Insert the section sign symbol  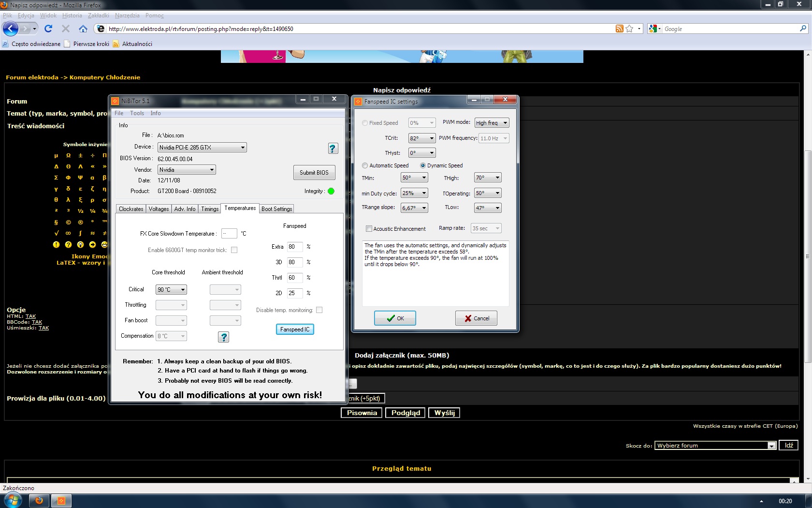[56, 222]
